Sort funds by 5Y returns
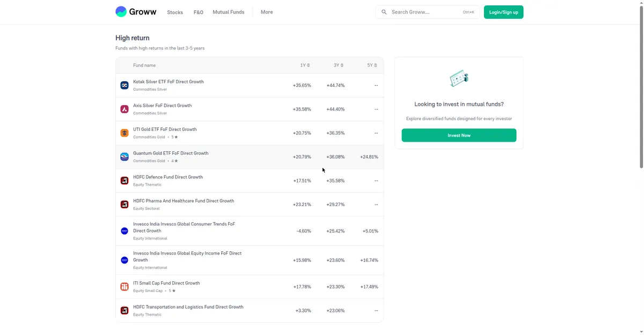 pyautogui.click(x=372, y=65)
